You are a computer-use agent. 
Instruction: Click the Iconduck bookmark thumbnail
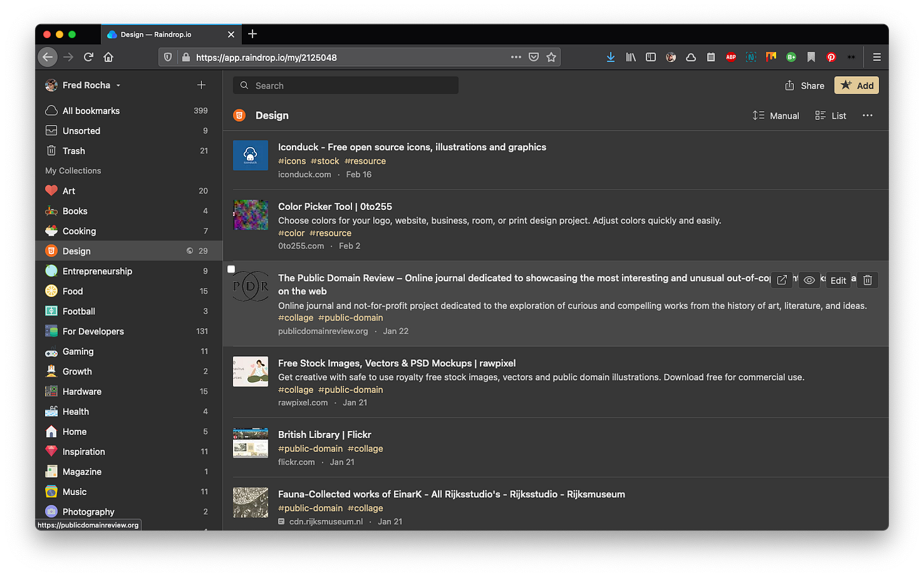pyautogui.click(x=251, y=156)
